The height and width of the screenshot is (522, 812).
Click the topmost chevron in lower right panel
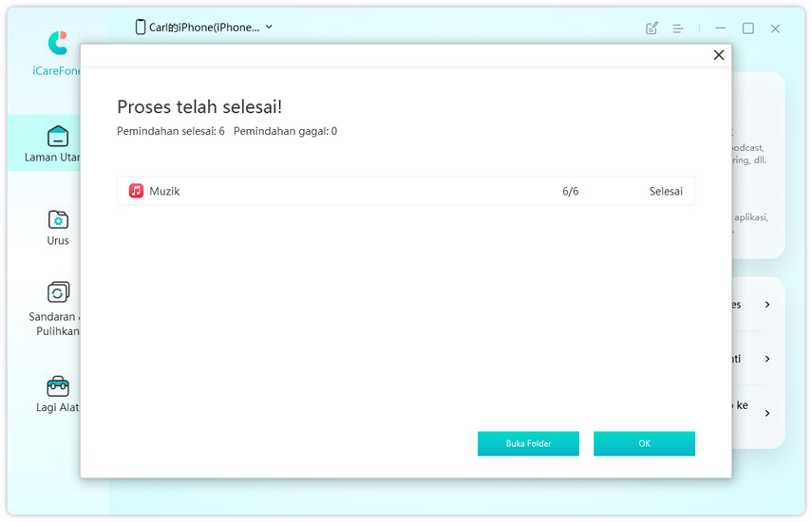767,305
